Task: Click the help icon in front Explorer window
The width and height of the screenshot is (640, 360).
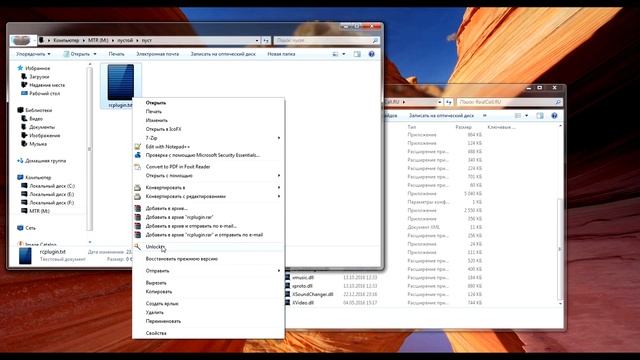Action: coord(371,54)
